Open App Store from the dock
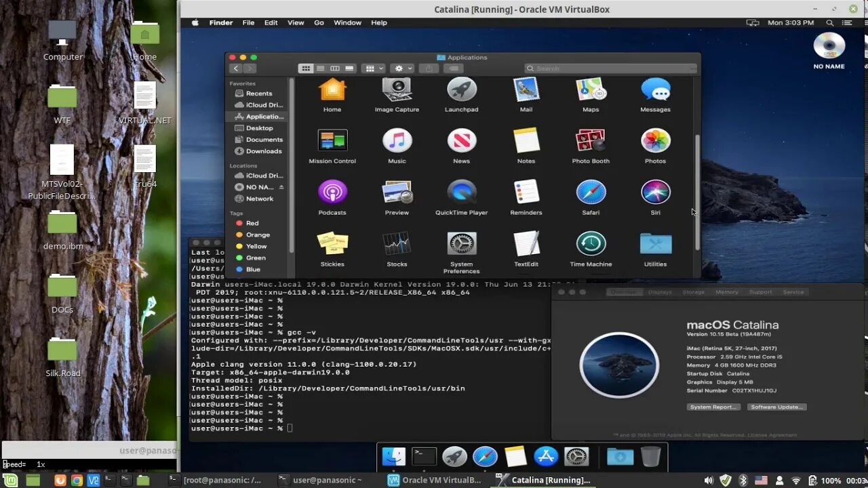Screen dimensions: 868x488 click(x=546, y=457)
